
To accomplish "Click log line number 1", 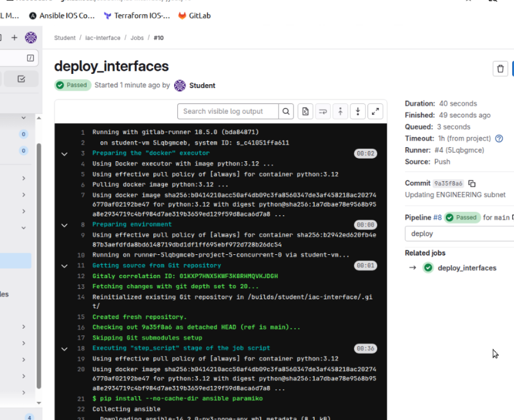I will click(x=83, y=132).
